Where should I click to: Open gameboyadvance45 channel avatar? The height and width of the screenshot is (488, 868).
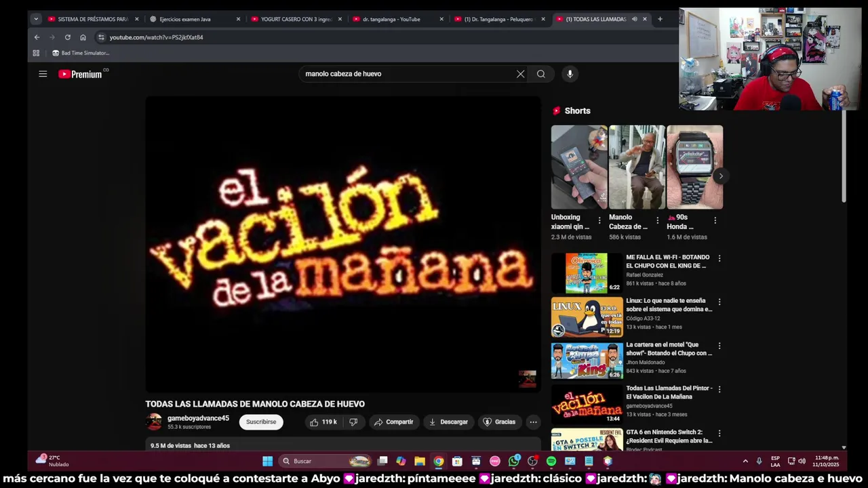(x=154, y=422)
